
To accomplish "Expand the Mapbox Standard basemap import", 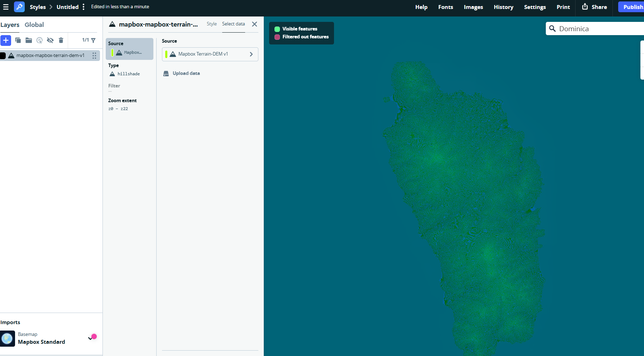I will [90, 338].
